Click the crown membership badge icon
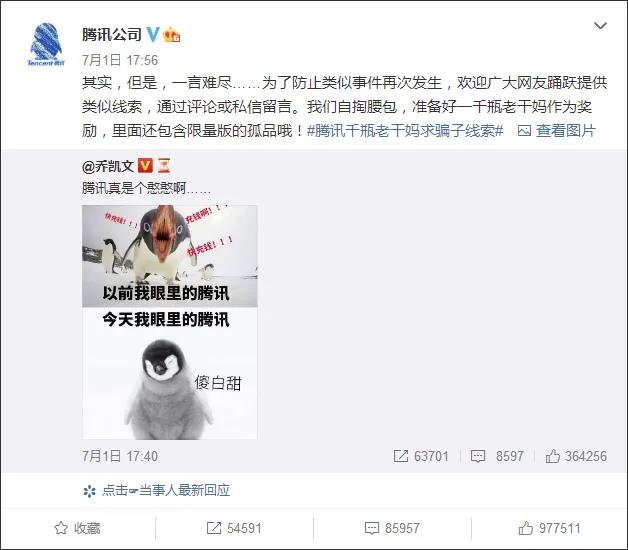This screenshot has height=550, width=628. pyautogui.click(x=171, y=35)
